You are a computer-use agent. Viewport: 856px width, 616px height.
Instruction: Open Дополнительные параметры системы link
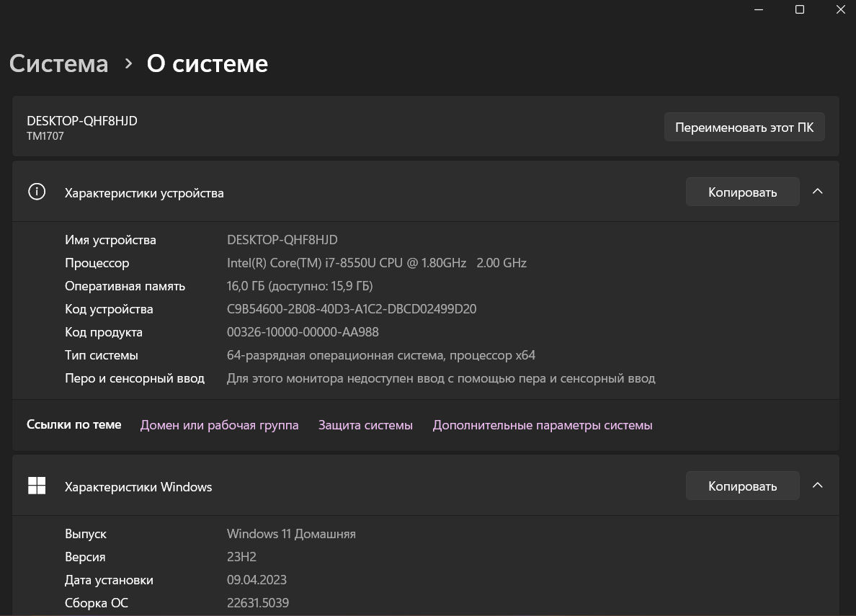(542, 425)
